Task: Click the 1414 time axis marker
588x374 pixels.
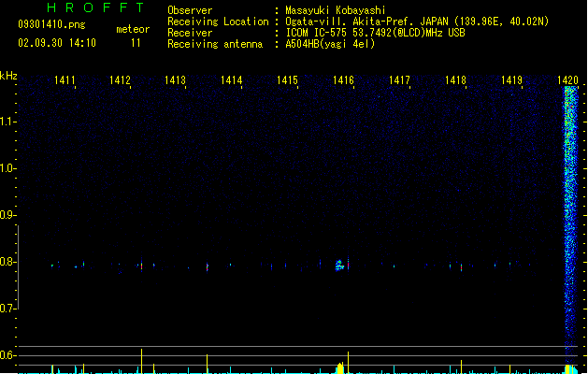Action: [232, 80]
